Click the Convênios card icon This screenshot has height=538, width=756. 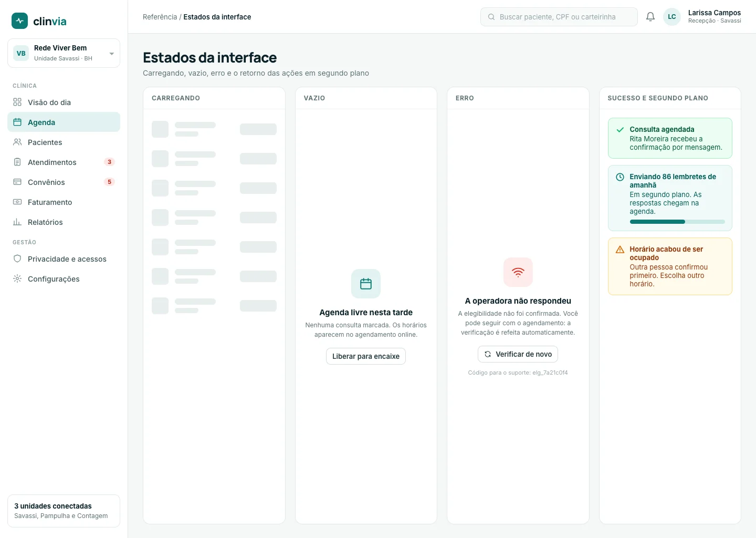click(x=17, y=182)
